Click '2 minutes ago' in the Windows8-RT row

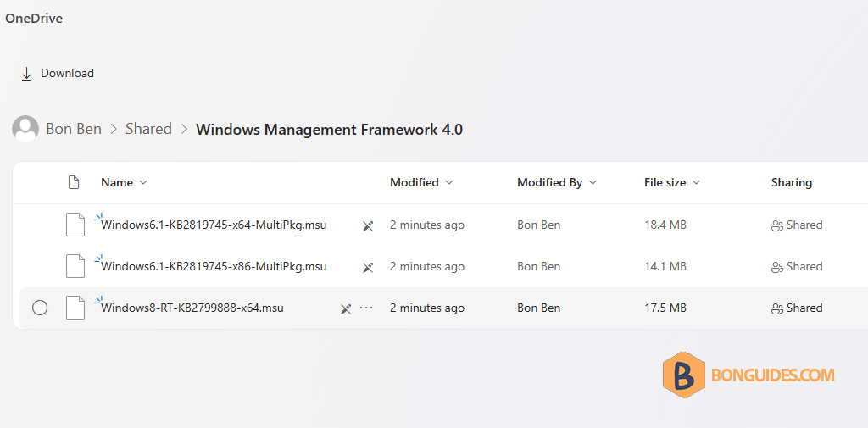pyautogui.click(x=427, y=308)
